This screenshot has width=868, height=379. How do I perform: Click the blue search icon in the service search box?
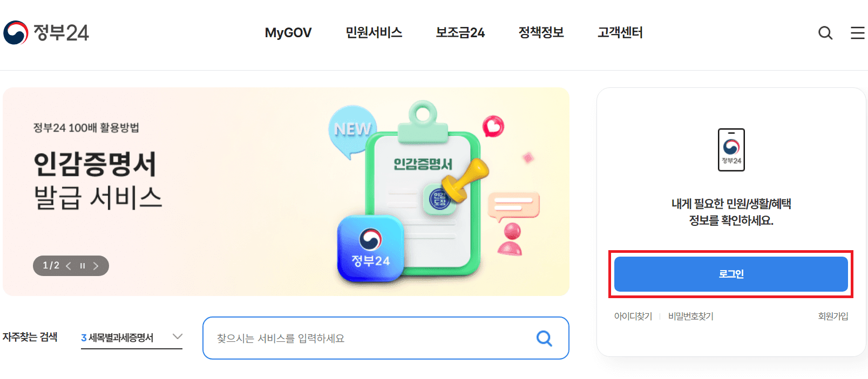tap(544, 338)
